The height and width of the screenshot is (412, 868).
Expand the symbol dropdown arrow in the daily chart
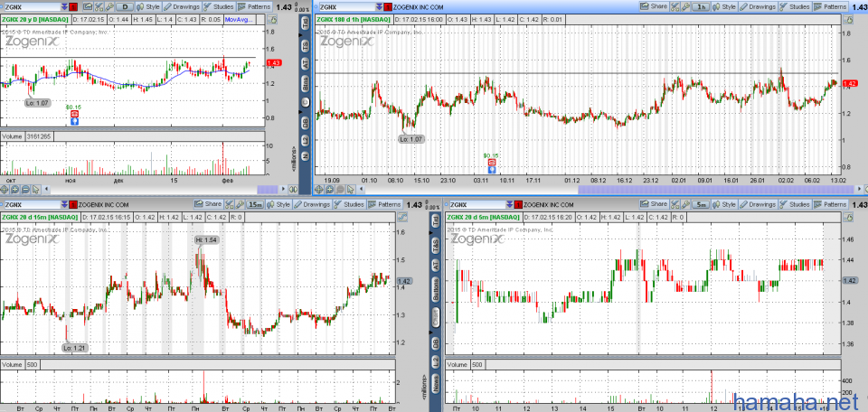[64, 7]
